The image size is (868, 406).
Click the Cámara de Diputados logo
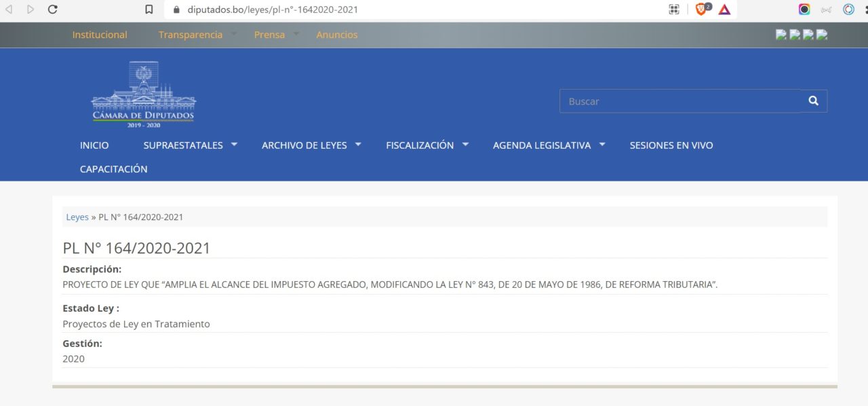144,94
